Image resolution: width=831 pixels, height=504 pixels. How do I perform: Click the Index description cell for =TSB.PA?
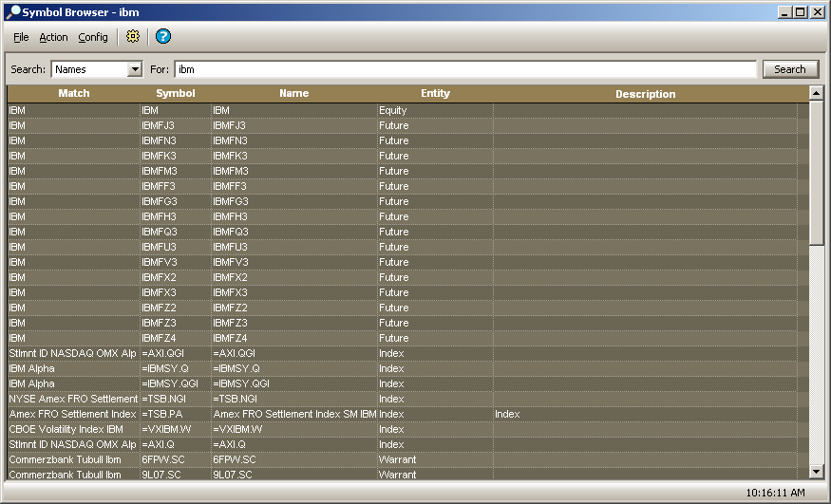point(645,414)
